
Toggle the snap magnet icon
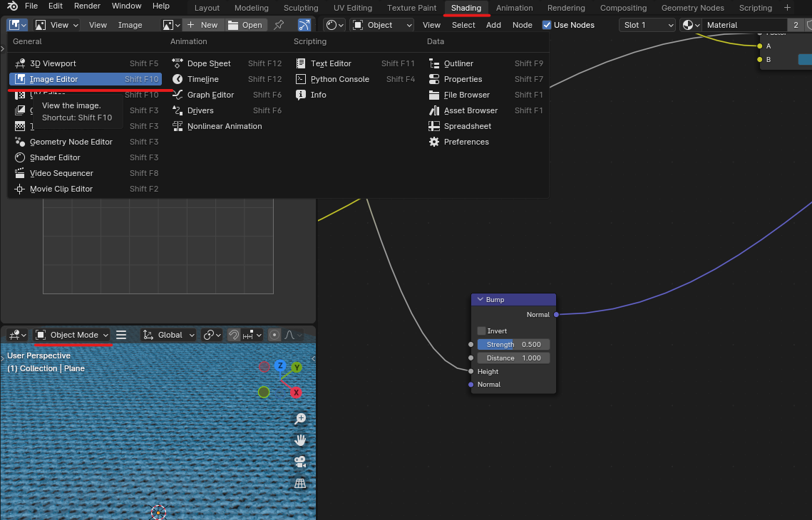tap(234, 335)
